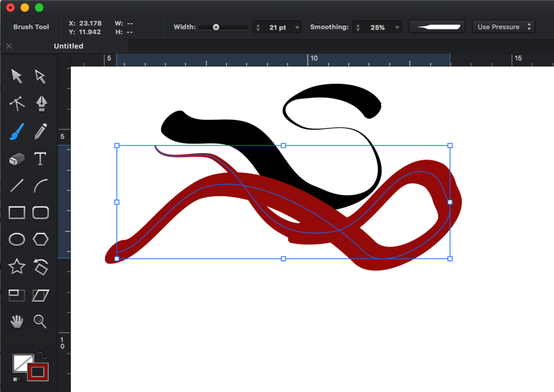
Task: Click the dark red stroke color swatch
Action: 38,371
